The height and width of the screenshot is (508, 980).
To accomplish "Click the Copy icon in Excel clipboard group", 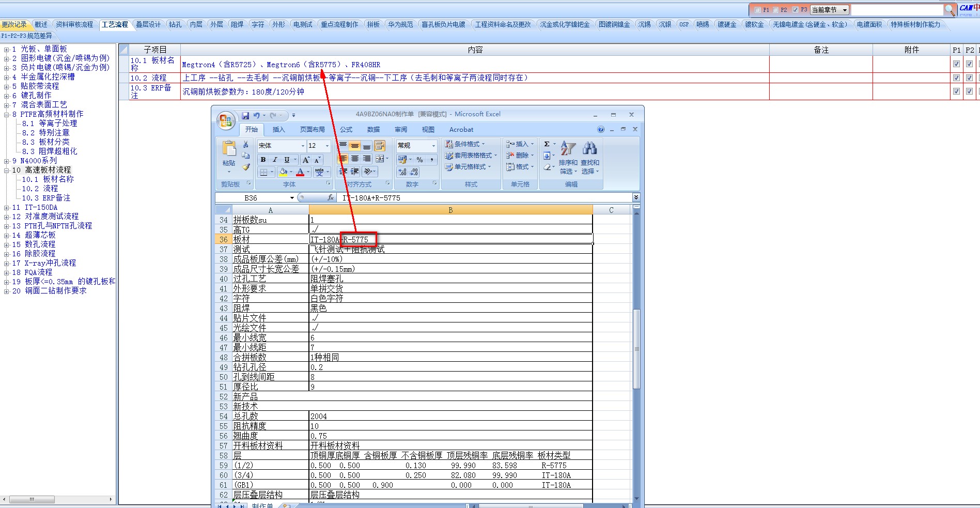I will click(x=246, y=156).
